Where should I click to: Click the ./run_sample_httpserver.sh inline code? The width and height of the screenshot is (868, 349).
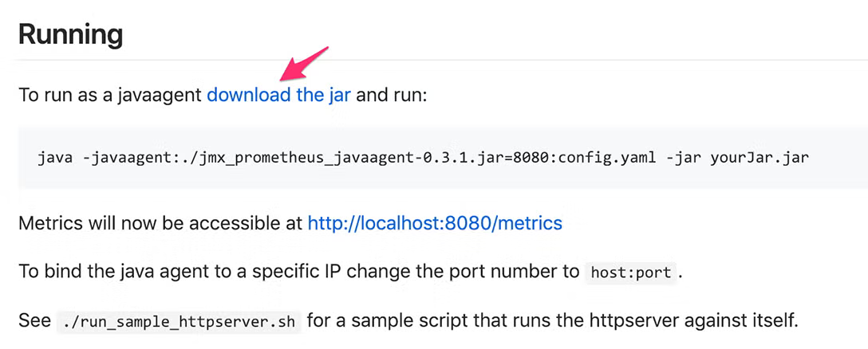click(x=179, y=321)
